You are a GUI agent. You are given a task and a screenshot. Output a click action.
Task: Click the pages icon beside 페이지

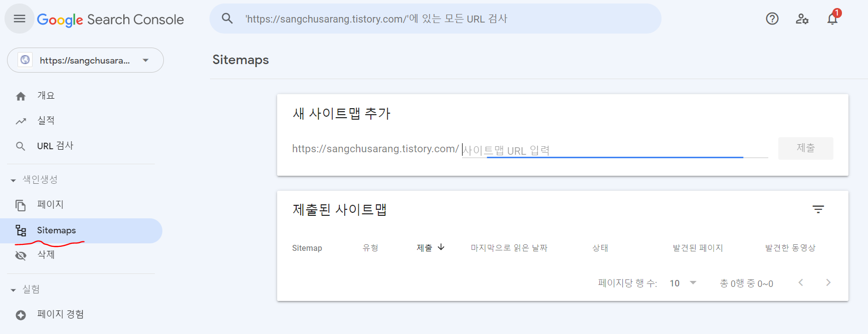click(x=21, y=205)
